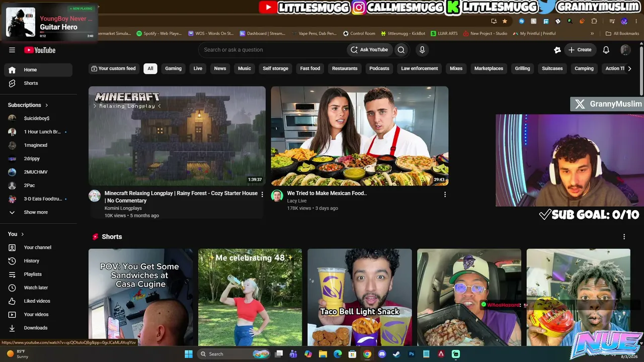Open Downloads in the sidebar
644x362 pixels.
(x=38, y=328)
